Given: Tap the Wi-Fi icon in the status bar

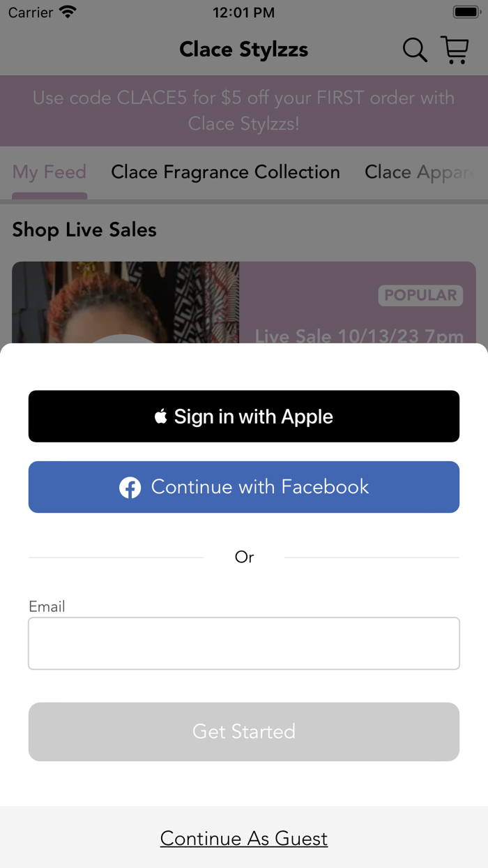Looking at the screenshot, I should 68,12.
